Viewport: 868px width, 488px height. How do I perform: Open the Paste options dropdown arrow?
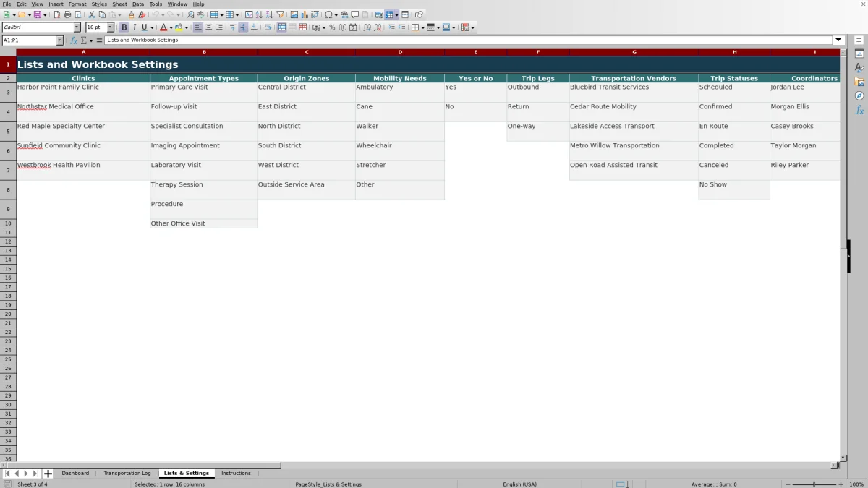120,14
